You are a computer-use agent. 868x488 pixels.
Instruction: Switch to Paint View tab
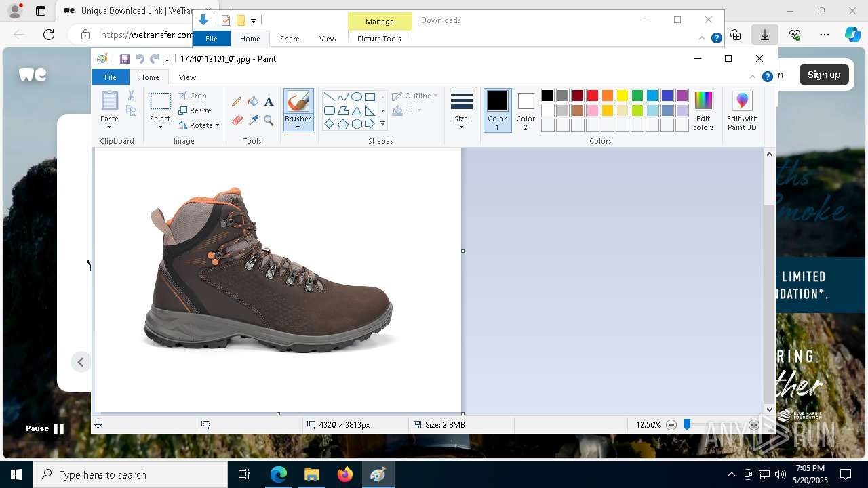click(x=187, y=77)
